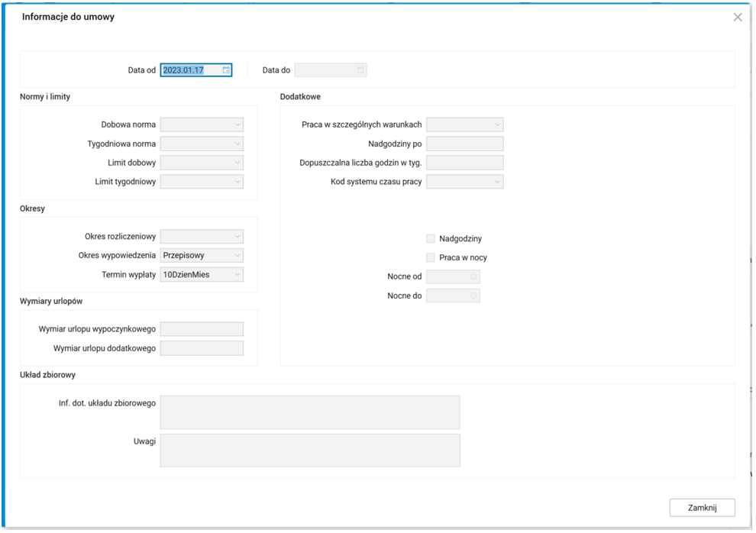Image resolution: width=756 pixels, height=533 pixels.
Task: Expand the Limit dobowy combo box
Action: click(237, 163)
